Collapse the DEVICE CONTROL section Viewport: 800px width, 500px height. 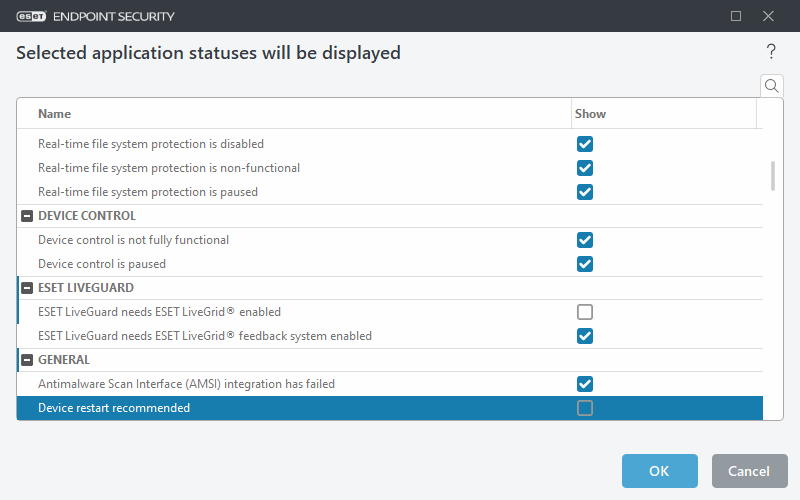pyautogui.click(x=27, y=216)
